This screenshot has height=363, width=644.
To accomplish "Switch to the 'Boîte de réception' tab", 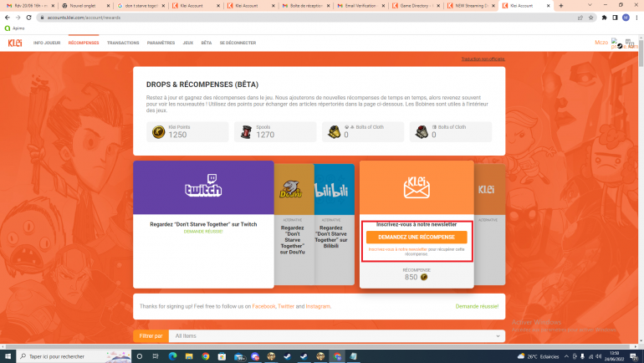I will click(305, 6).
